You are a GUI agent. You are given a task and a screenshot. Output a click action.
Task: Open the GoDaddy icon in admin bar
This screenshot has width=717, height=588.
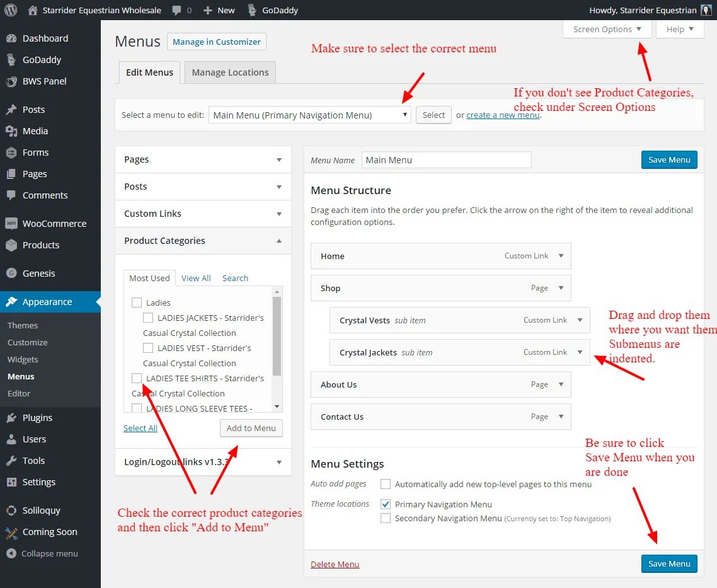pyautogui.click(x=251, y=10)
